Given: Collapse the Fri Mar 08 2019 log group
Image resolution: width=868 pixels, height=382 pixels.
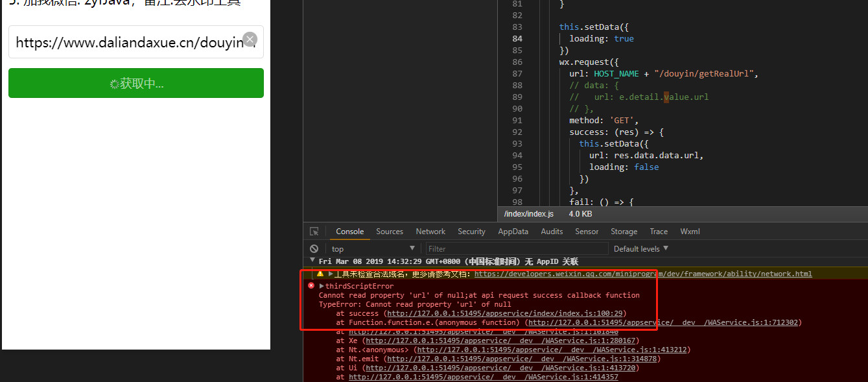Looking at the screenshot, I should 311,261.
